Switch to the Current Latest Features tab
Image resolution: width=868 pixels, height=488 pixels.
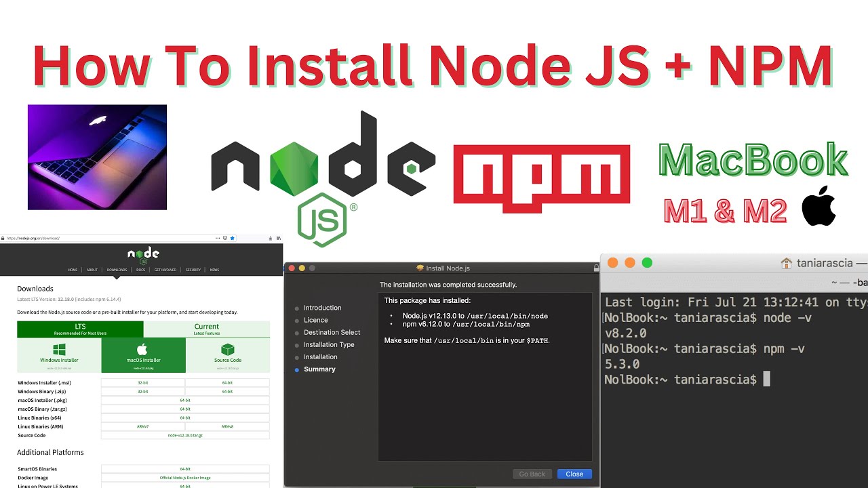207,329
